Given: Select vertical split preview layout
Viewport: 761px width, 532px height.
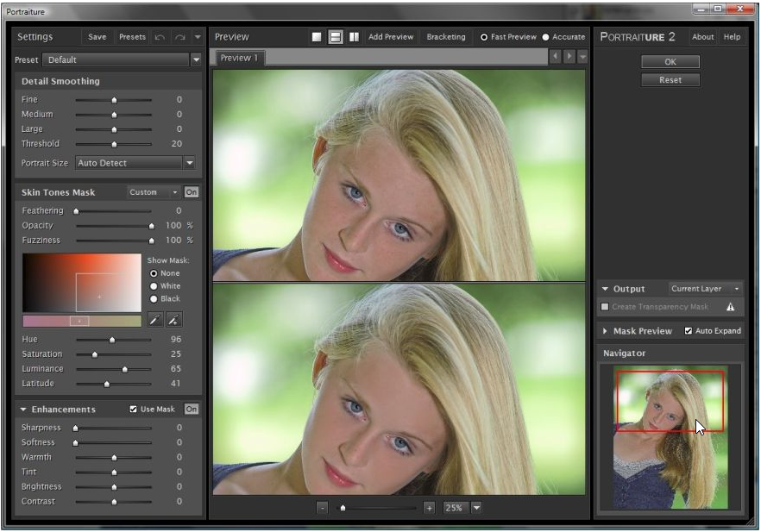Looking at the screenshot, I should [x=355, y=37].
